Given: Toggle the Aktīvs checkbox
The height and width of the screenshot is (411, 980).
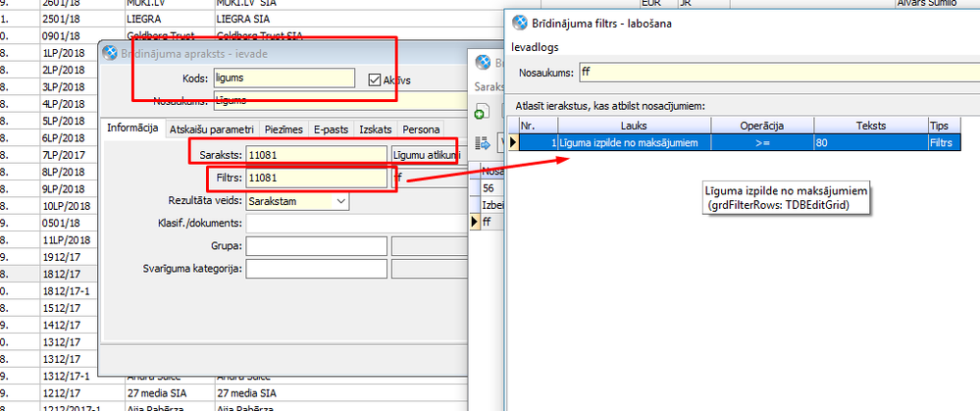Looking at the screenshot, I should coord(375,80).
